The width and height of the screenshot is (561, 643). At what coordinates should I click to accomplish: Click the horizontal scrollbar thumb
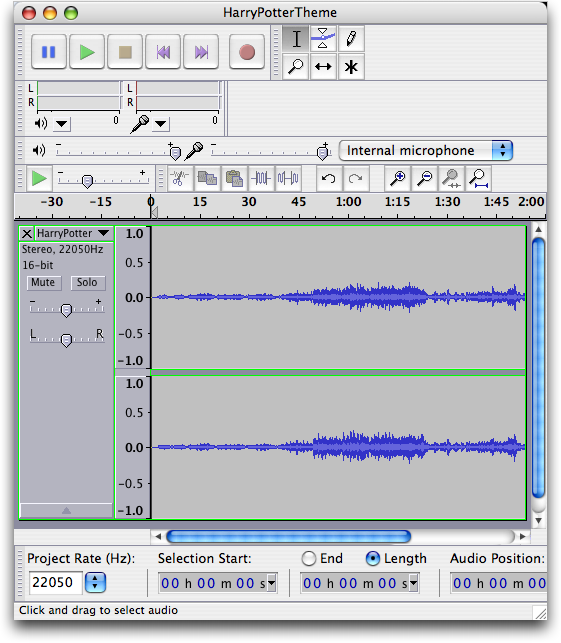point(289,536)
